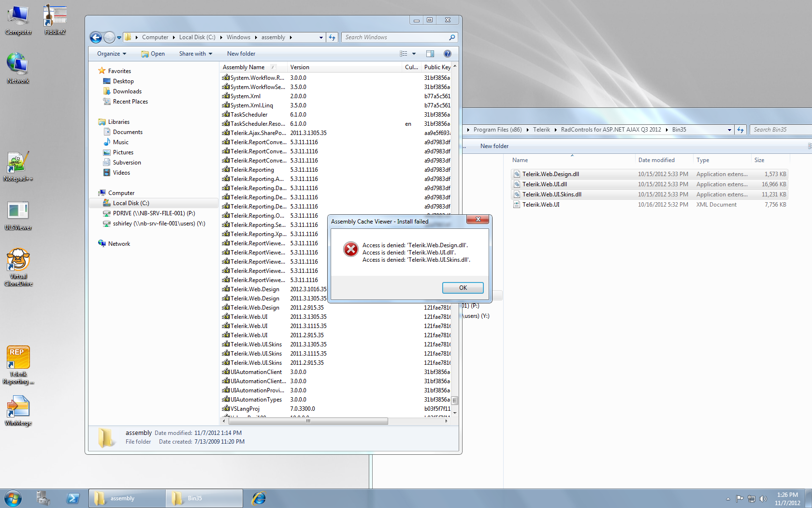Click the Action Center flag in system tray
The image size is (812, 508).
click(740, 499)
